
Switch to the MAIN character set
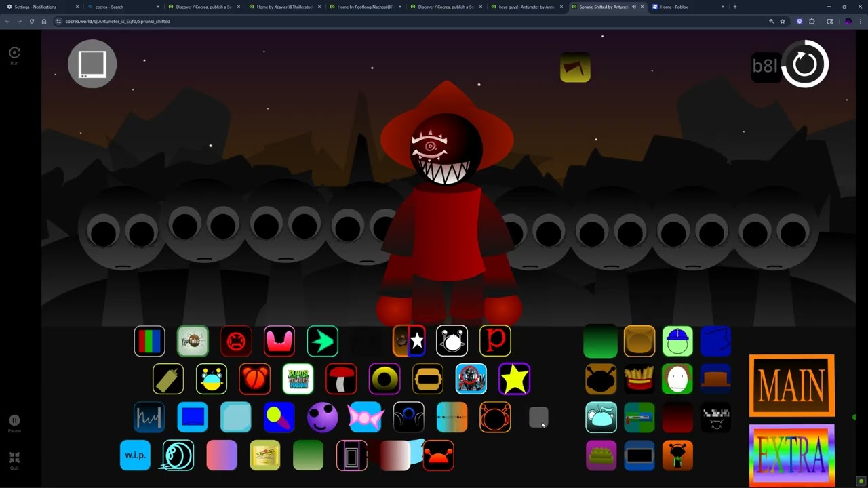coord(792,385)
